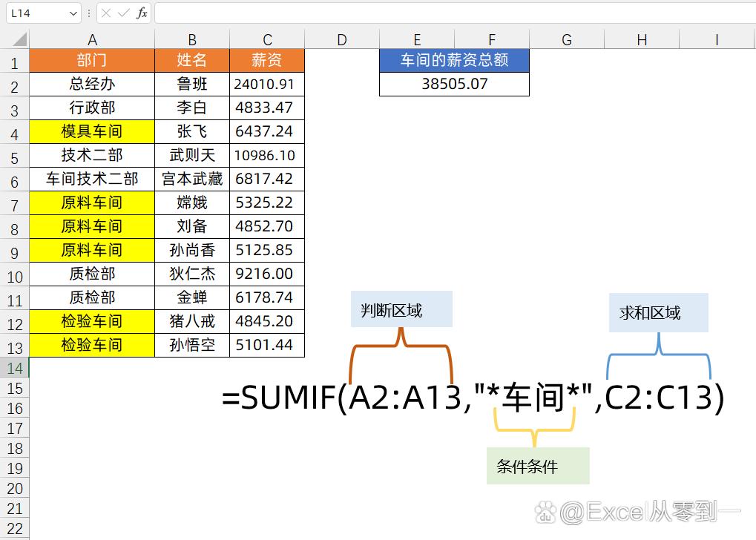Image resolution: width=756 pixels, height=540 pixels.
Task: Click the salary cell 5325.22
Action: tap(267, 202)
